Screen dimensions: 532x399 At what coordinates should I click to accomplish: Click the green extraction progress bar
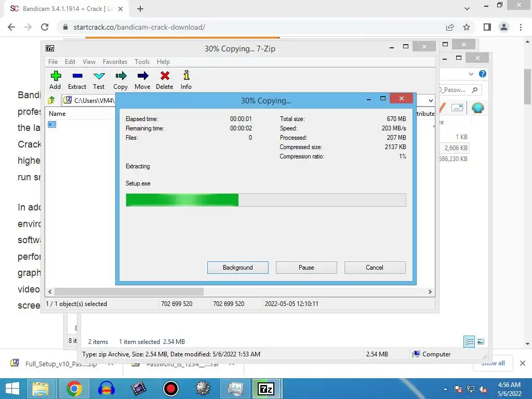[182, 200]
